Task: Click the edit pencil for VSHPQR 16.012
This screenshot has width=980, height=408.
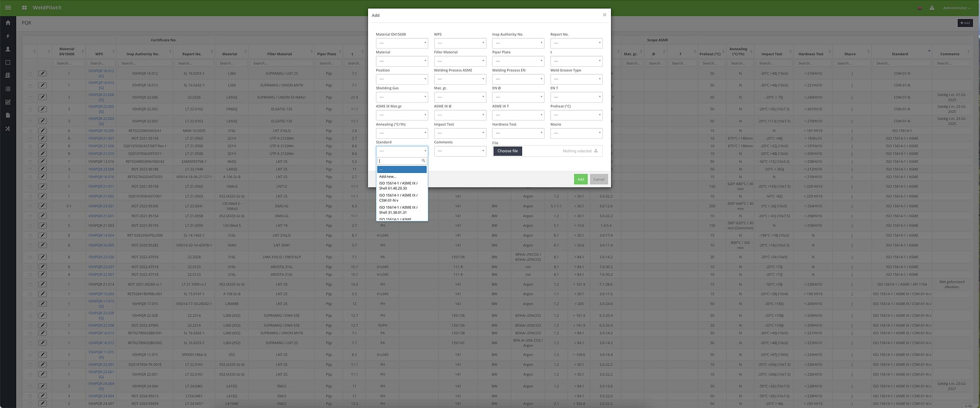Action: 42,73
